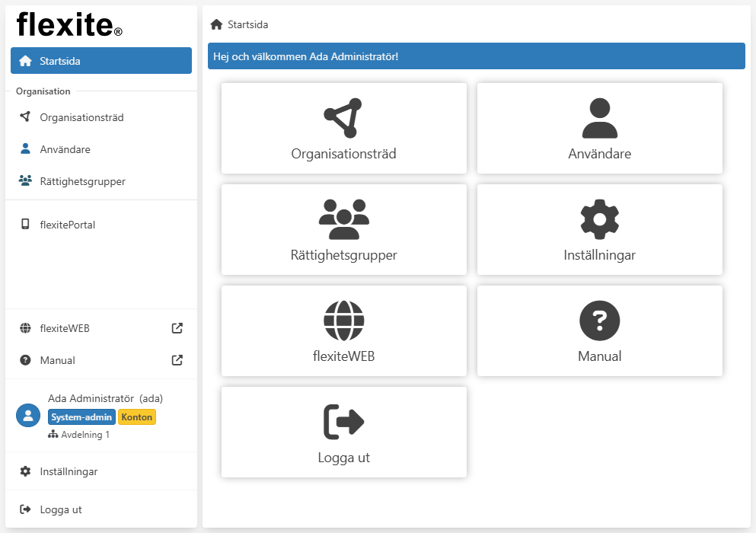Open Startsida in the sidebar
Screen dimensions: 756x533
[101, 61]
